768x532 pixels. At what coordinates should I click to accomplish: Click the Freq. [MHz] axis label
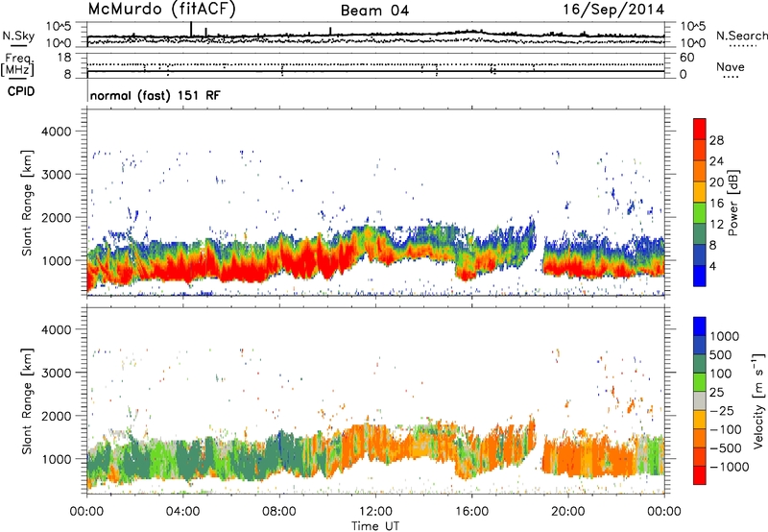pyautogui.click(x=17, y=65)
